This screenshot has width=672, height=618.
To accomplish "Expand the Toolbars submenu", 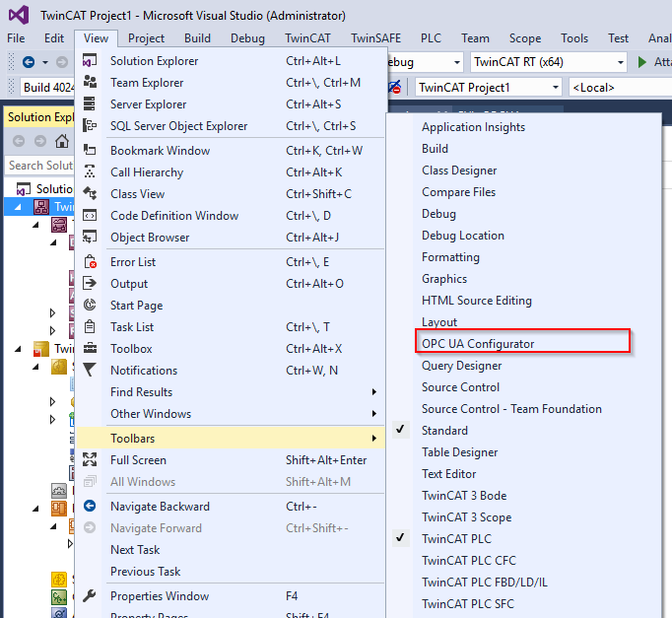I will click(374, 438).
